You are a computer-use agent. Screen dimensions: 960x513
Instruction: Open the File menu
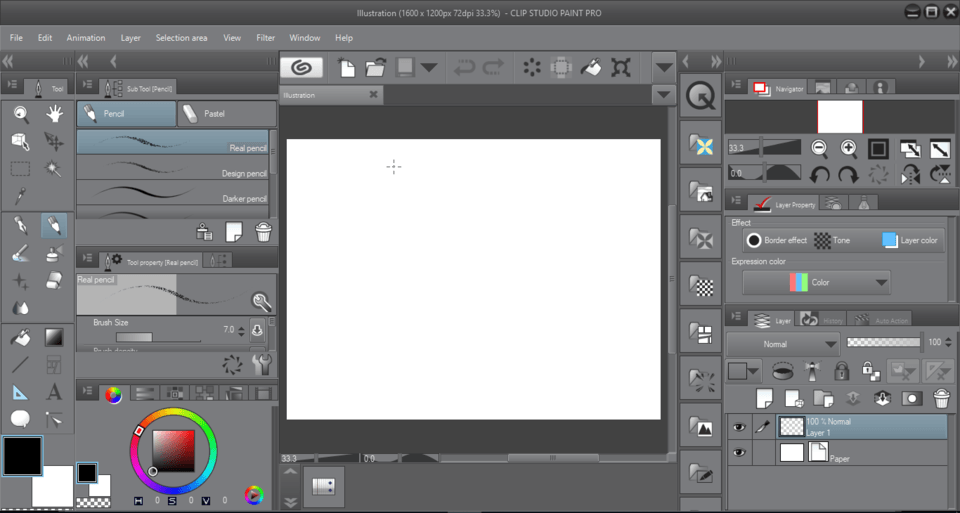[17, 38]
